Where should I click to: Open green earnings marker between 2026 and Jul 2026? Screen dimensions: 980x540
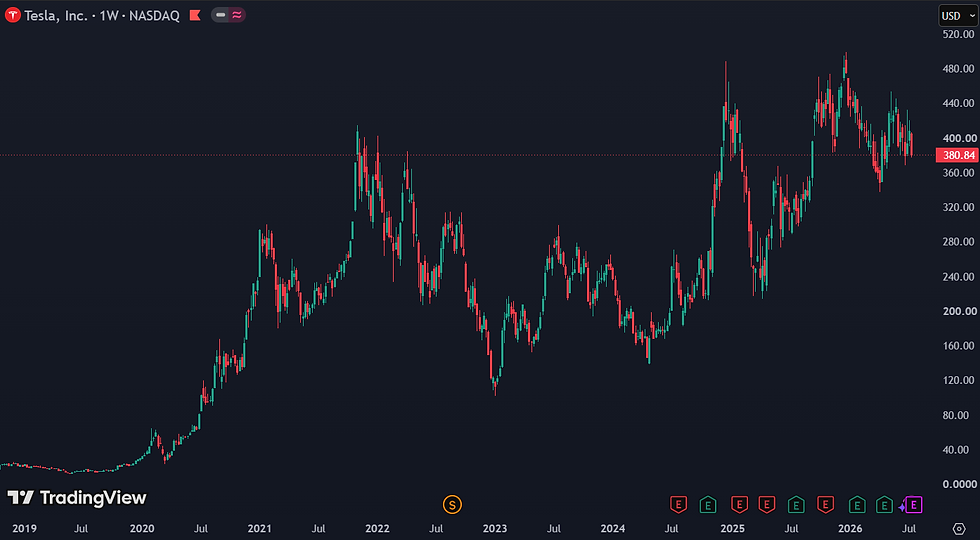[884, 504]
